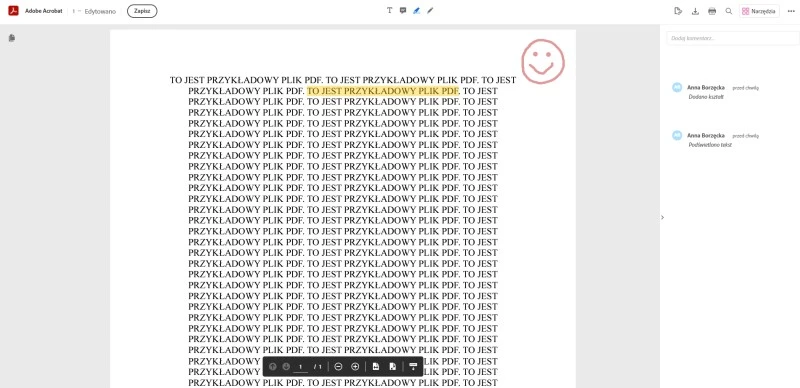The width and height of the screenshot is (800, 388).
Task: Click the fit full page icon
Action: [392, 367]
